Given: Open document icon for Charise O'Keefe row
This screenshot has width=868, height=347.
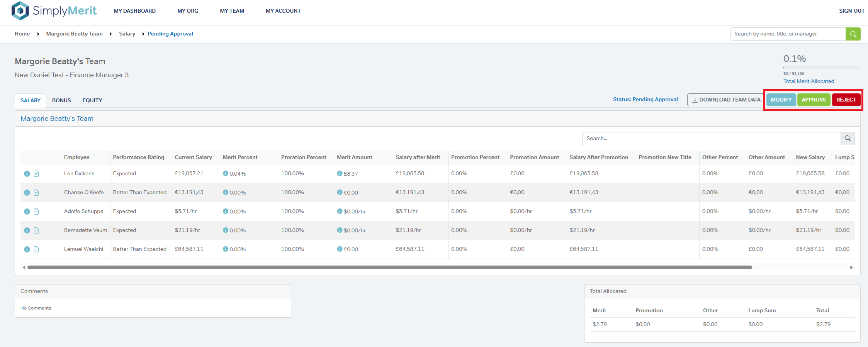Looking at the screenshot, I should click(36, 193).
